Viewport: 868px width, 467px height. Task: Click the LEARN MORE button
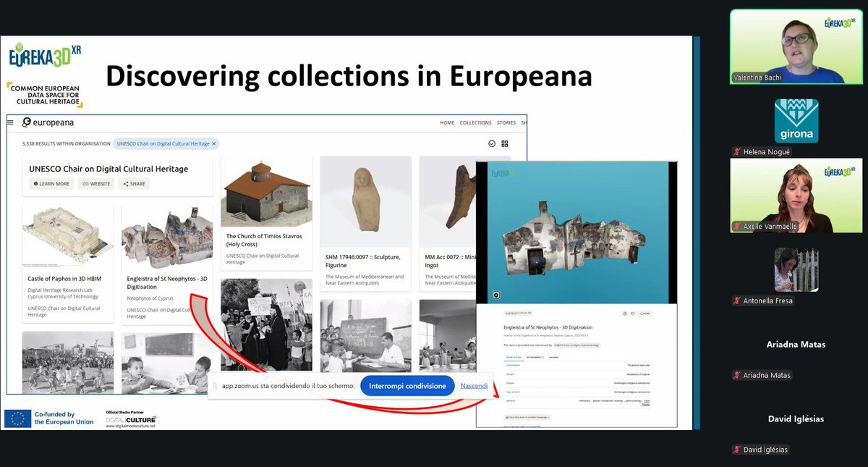click(x=51, y=184)
